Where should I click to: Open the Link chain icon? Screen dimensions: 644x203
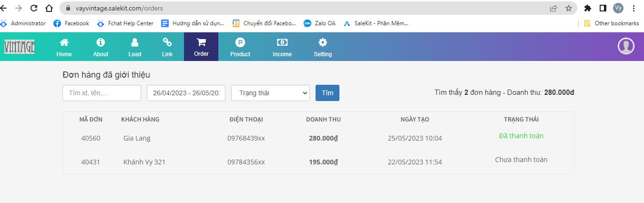tap(167, 42)
